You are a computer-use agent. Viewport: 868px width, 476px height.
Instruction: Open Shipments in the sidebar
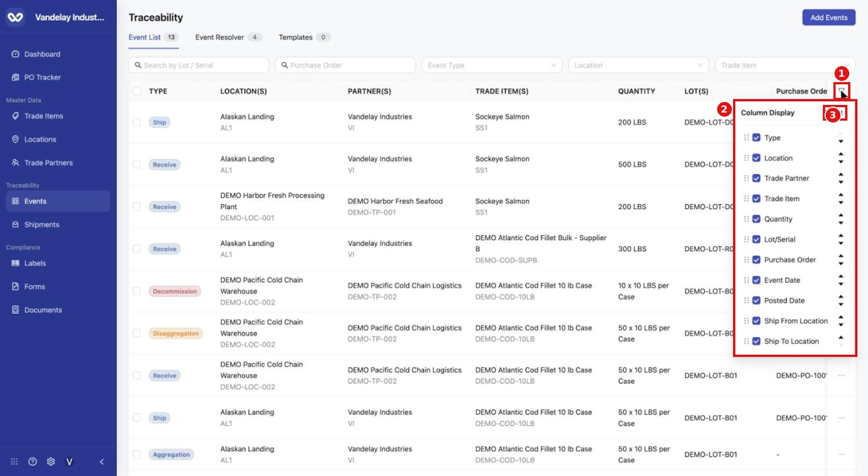click(x=41, y=224)
